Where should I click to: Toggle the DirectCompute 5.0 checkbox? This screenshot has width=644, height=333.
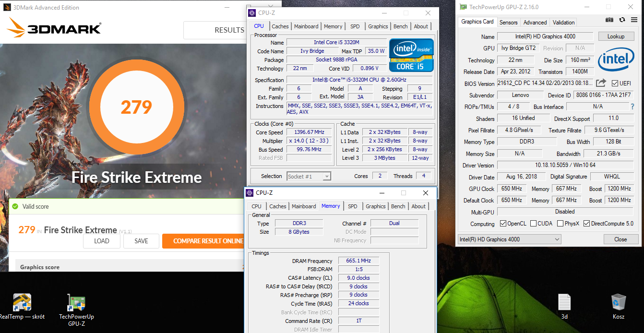point(586,224)
